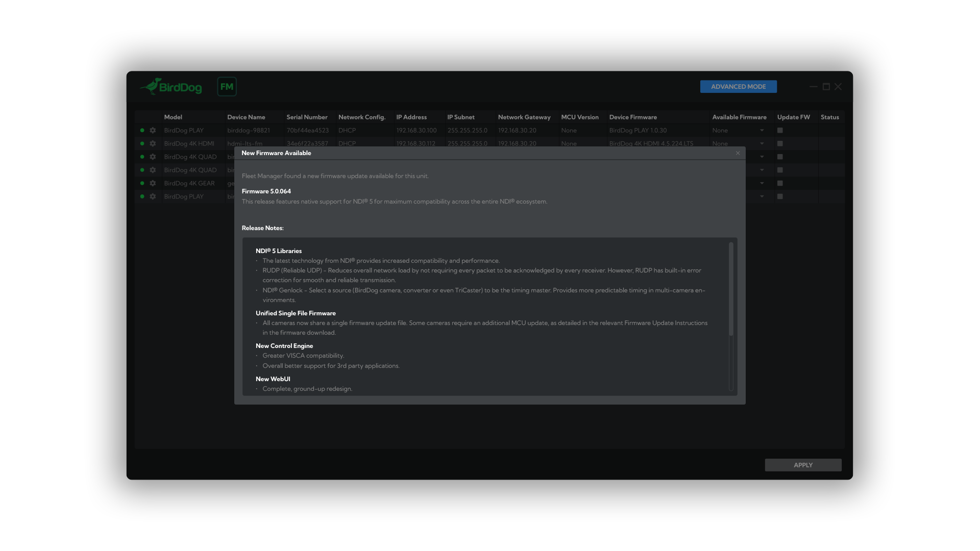The height and width of the screenshot is (551, 980).
Task: Switch to Advanced Mode
Action: point(738,87)
